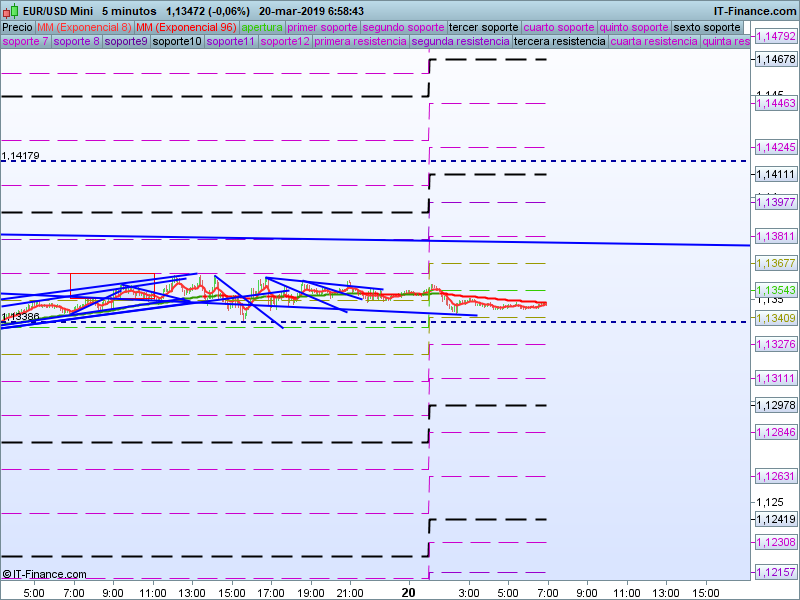Toggle the primer soporte indicator label
This screenshot has height=600, width=800.
pos(322,27)
